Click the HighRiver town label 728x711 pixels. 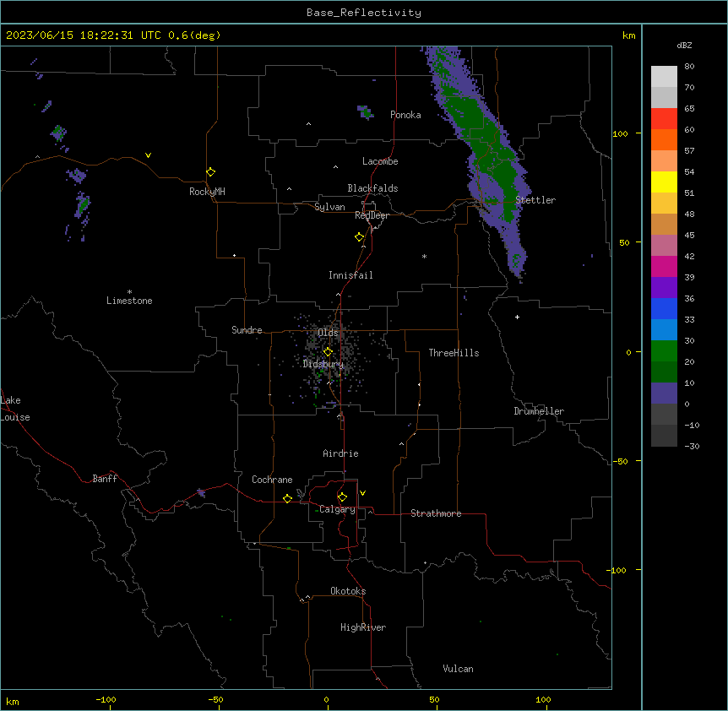(x=363, y=627)
